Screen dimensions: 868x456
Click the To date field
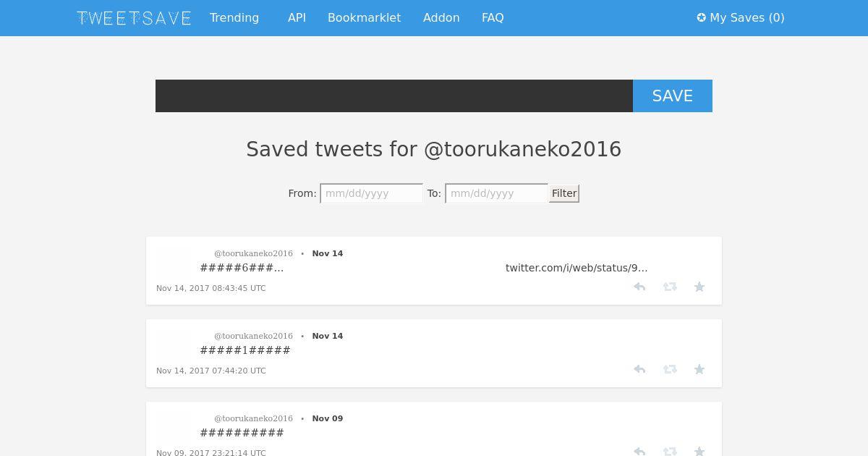(x=497, y=193)
